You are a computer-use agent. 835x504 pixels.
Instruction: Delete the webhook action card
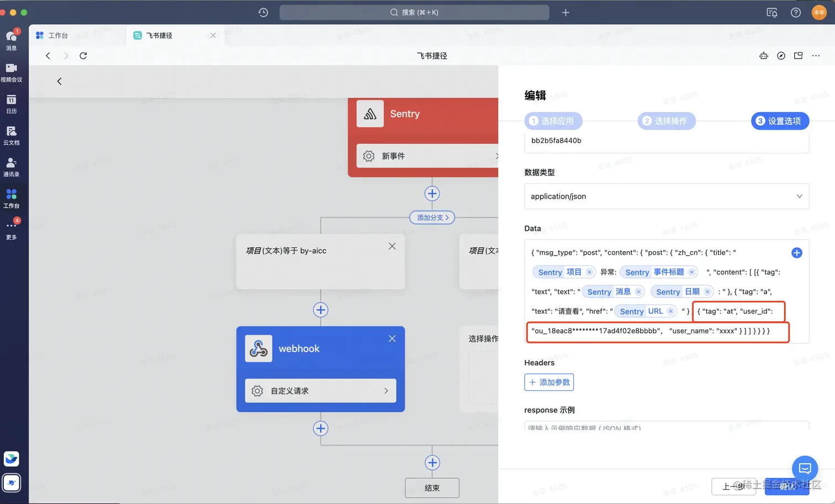(392, 338)
